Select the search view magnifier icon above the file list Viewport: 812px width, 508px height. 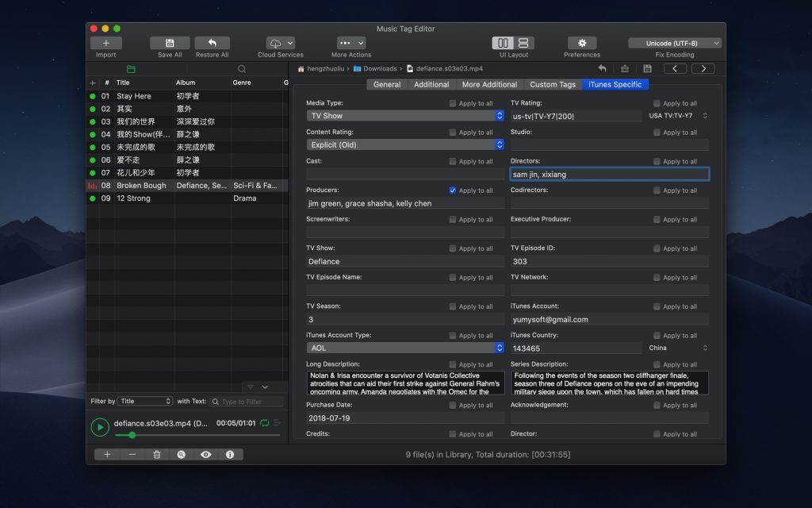click(242, 69)
